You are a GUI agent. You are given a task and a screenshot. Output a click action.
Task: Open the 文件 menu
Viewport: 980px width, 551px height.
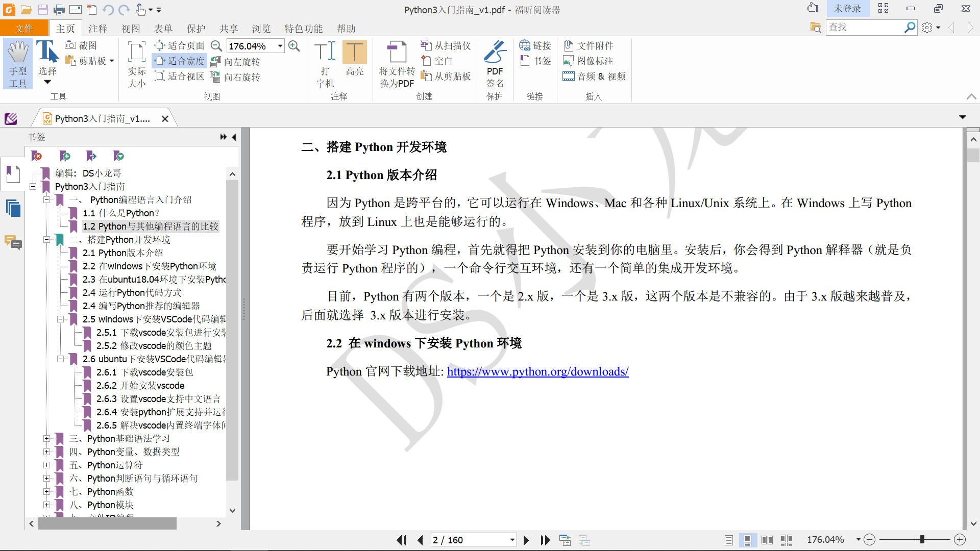(x=24, y=29)
